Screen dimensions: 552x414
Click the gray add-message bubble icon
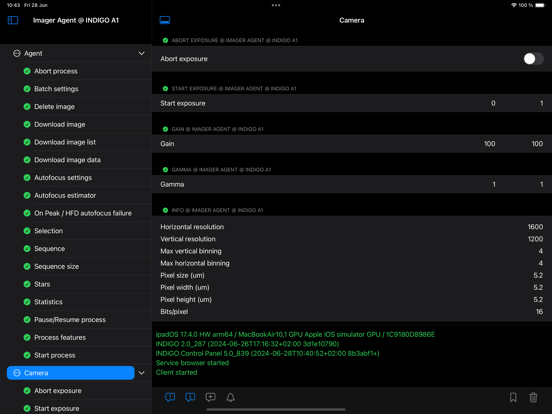click(211, 397)
